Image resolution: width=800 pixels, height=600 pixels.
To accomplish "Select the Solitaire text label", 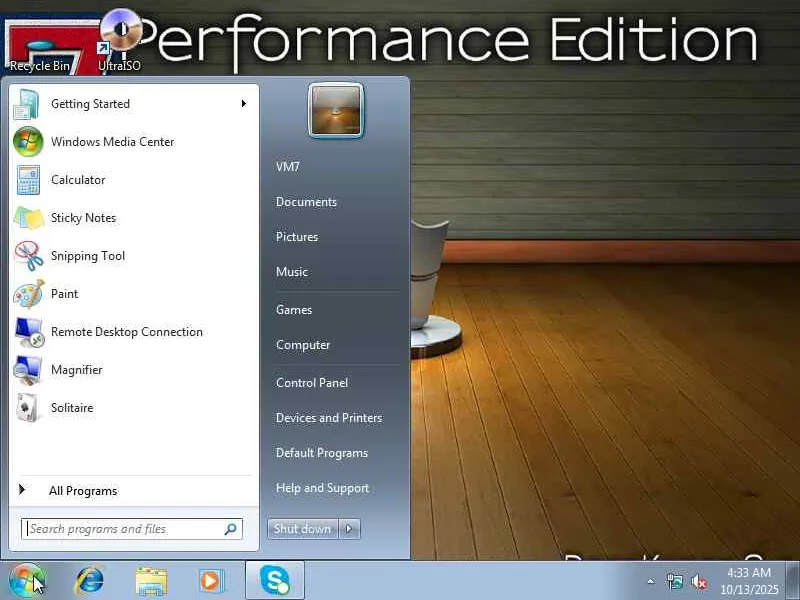I will 72,408.
